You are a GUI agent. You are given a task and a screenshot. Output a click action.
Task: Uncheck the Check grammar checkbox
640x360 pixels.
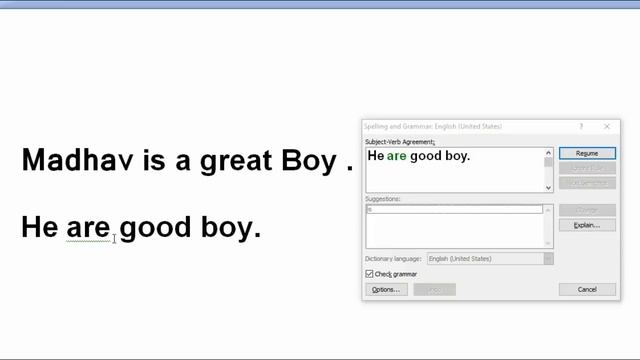coord(369,274)
